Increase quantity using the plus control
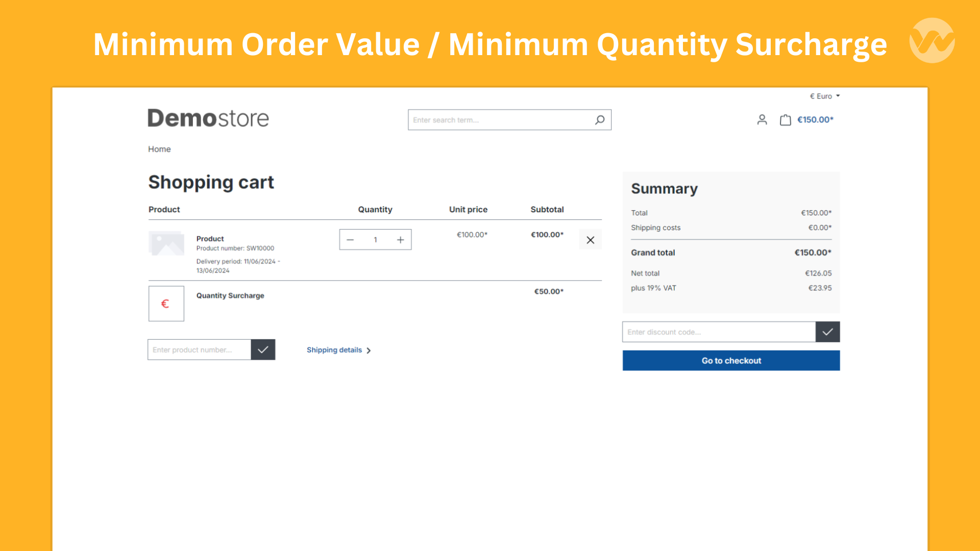 click(400, 239)
